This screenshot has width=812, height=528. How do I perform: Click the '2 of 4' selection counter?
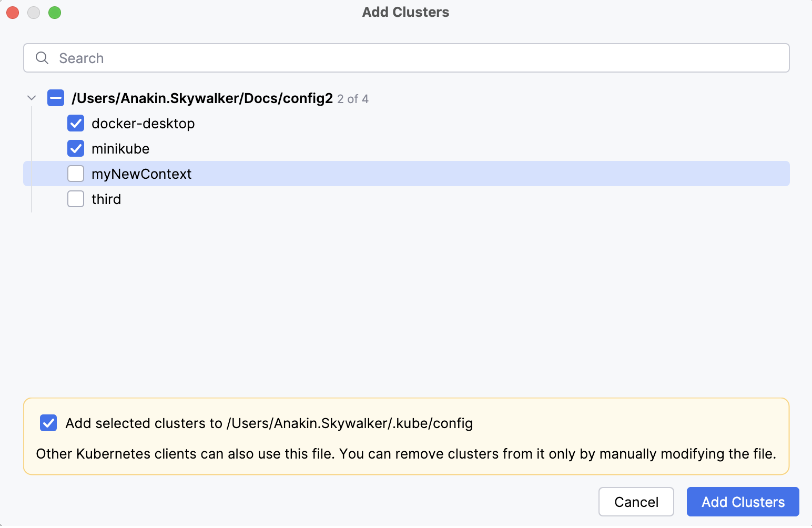coord(352,99)
